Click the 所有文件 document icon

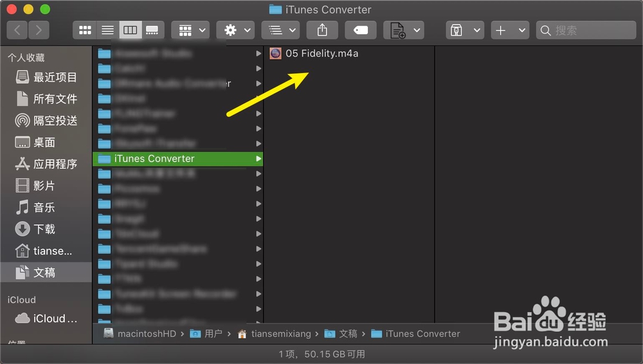[x=22, y=98]
